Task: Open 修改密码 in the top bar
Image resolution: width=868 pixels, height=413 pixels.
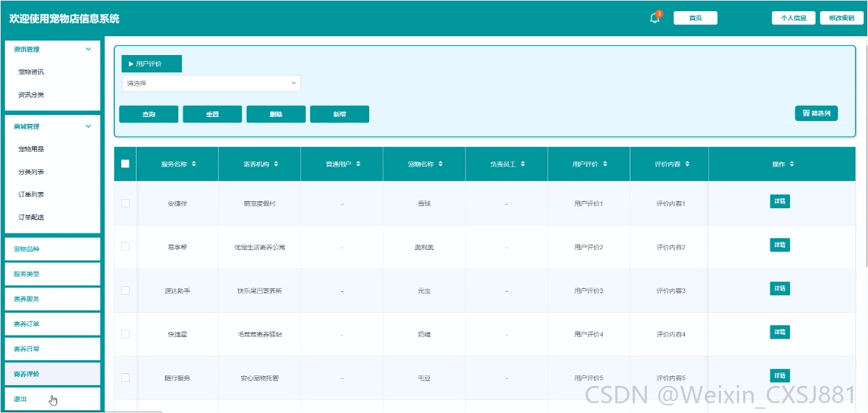Action: click(x=842, y=18)
